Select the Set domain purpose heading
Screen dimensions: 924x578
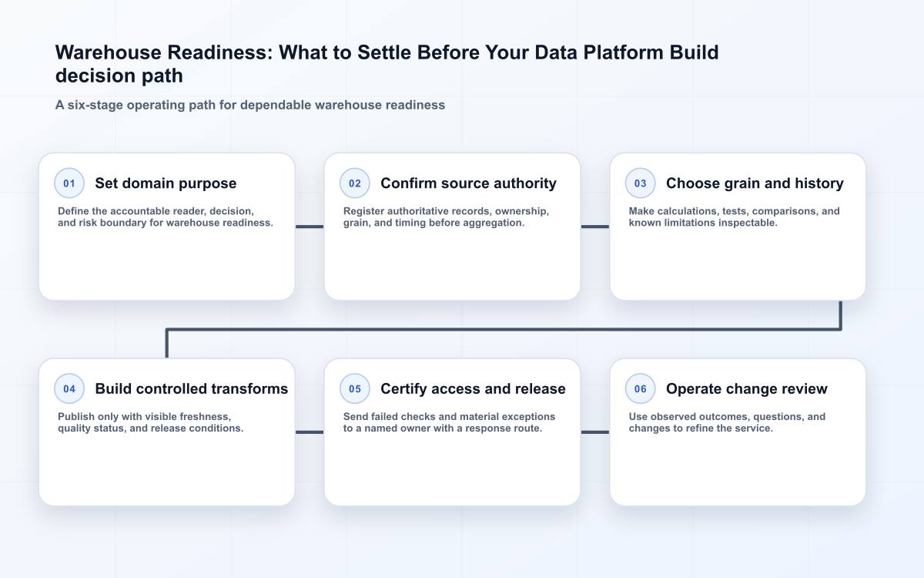[x=166, y=183]
